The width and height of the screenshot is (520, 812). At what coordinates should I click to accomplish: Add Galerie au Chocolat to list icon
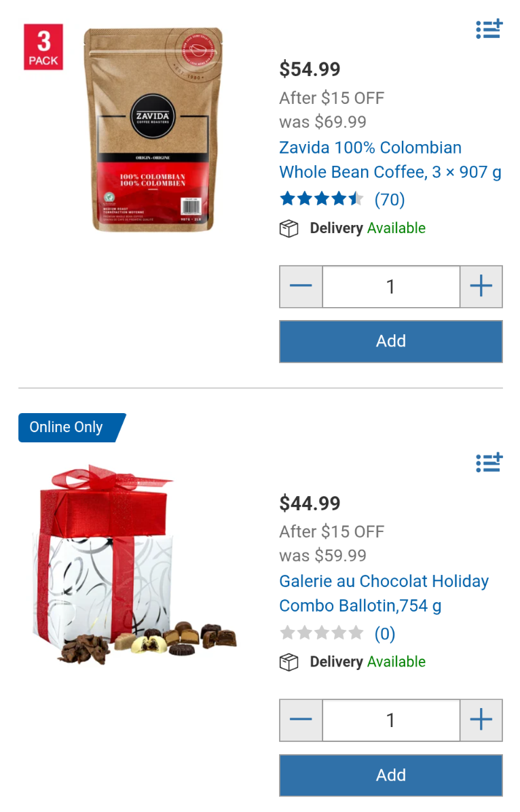click(x=489, y=462)
